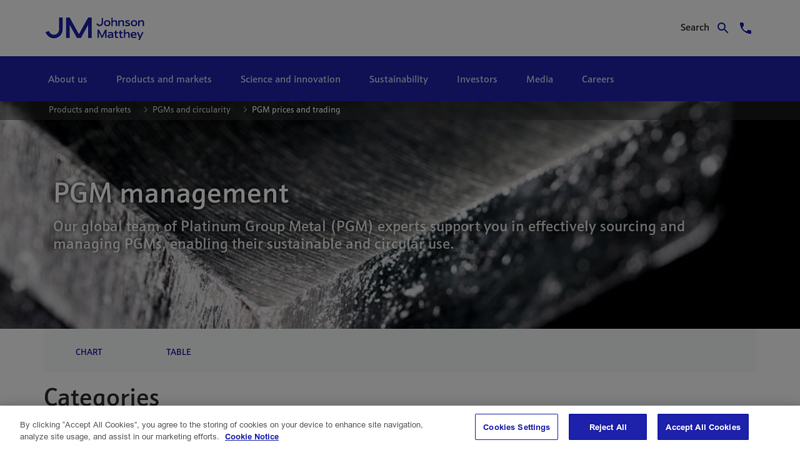Screen dimensions: 800x450
Task: Click PGM prices and trading breadcrumb
Action: point(296,110)
